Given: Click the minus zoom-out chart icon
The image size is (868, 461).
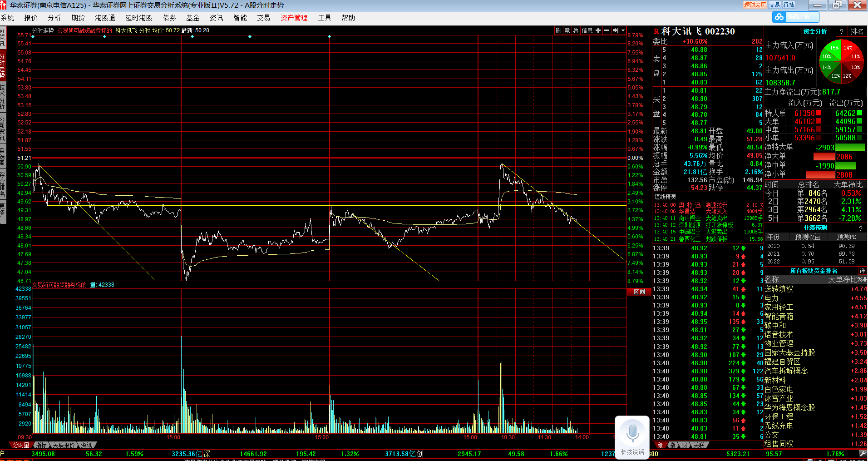Looking at the screenshot, I should 607,30.
